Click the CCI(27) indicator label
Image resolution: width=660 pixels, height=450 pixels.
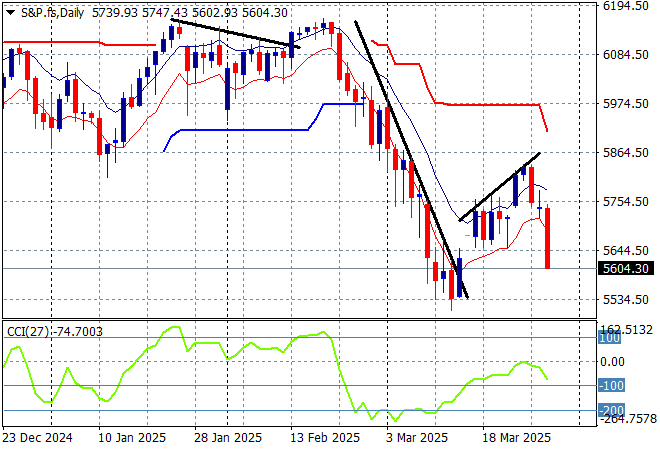(28, 332)
